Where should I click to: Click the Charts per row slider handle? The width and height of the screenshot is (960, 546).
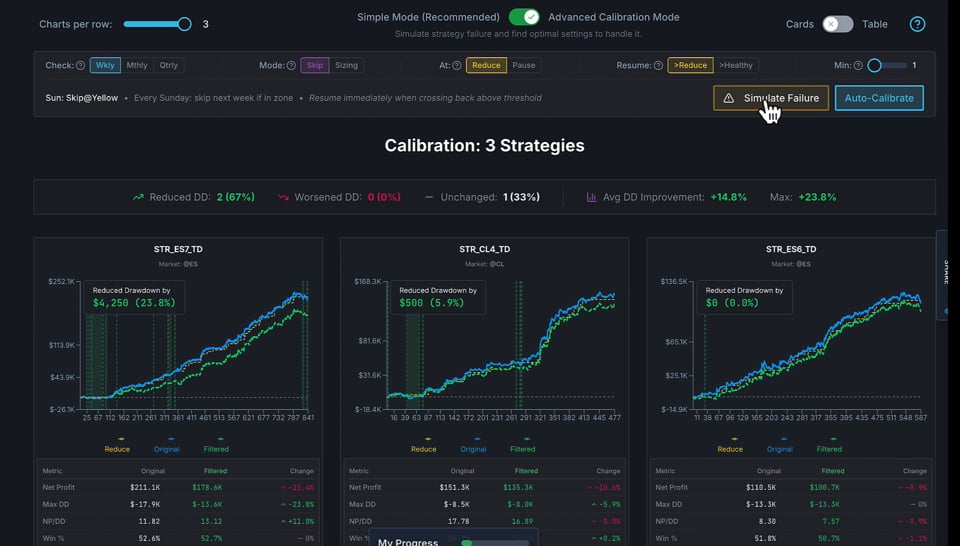coord(184,24)
